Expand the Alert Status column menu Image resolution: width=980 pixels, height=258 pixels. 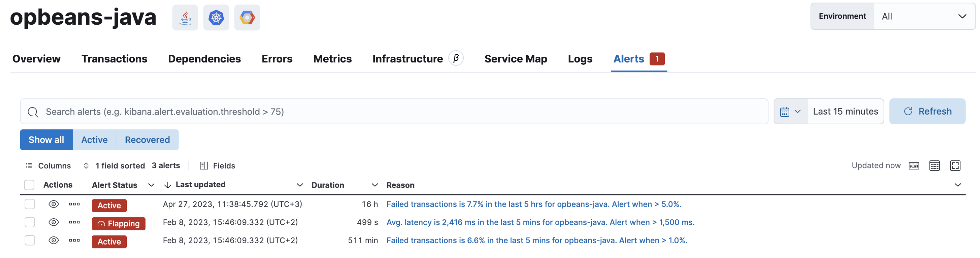pyautogui.click(x=151, y=185)
